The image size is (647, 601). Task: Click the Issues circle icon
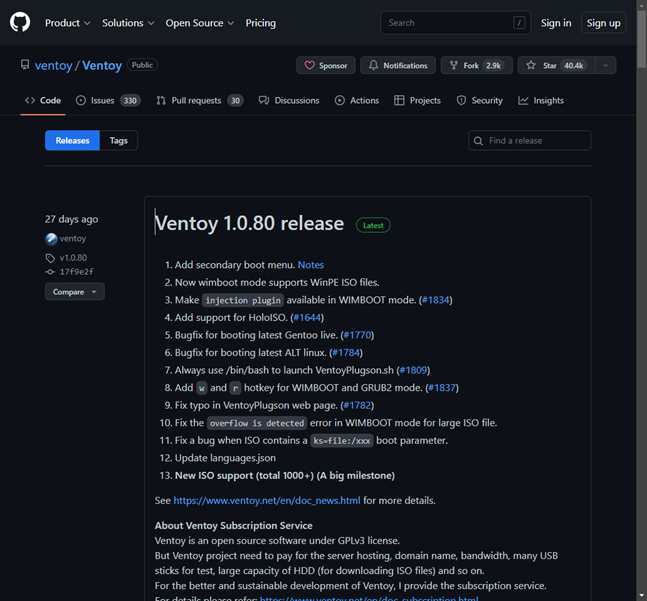click(81, 100)
